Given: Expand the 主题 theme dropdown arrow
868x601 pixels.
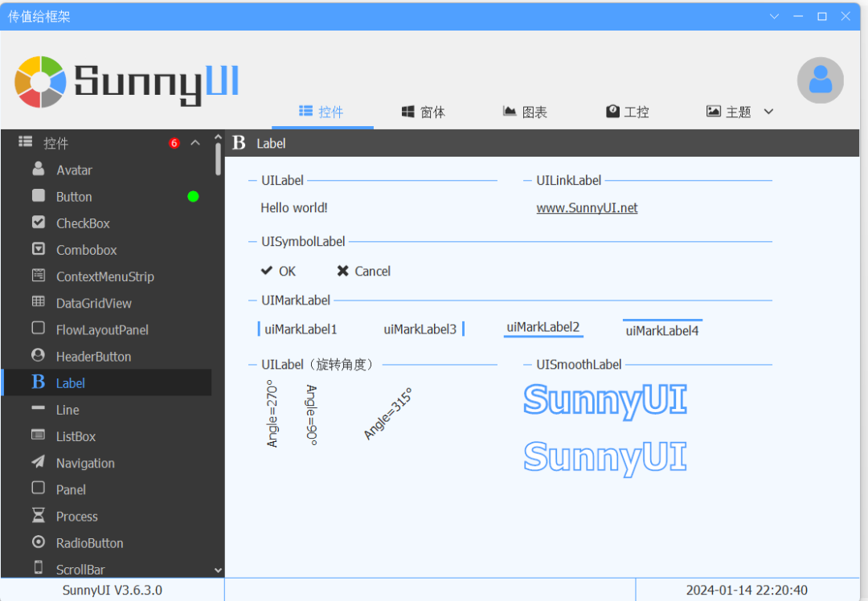Looking at the screenshot, I should coord(768,111).
